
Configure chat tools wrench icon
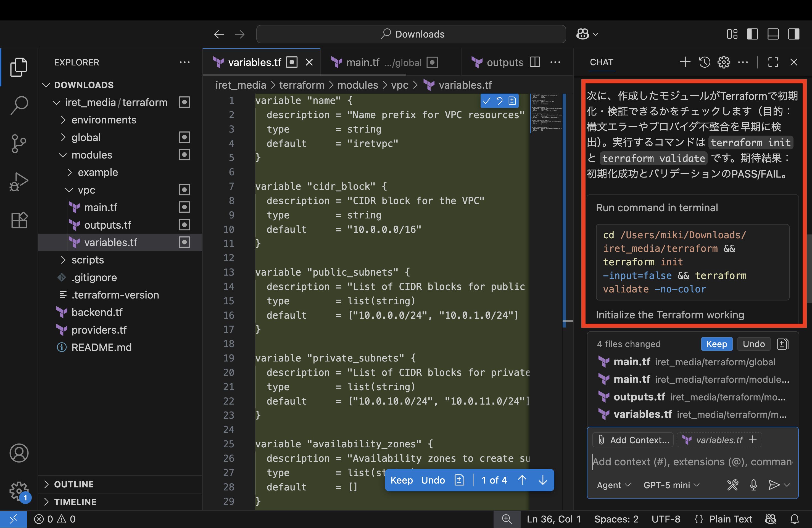point(732,485)
